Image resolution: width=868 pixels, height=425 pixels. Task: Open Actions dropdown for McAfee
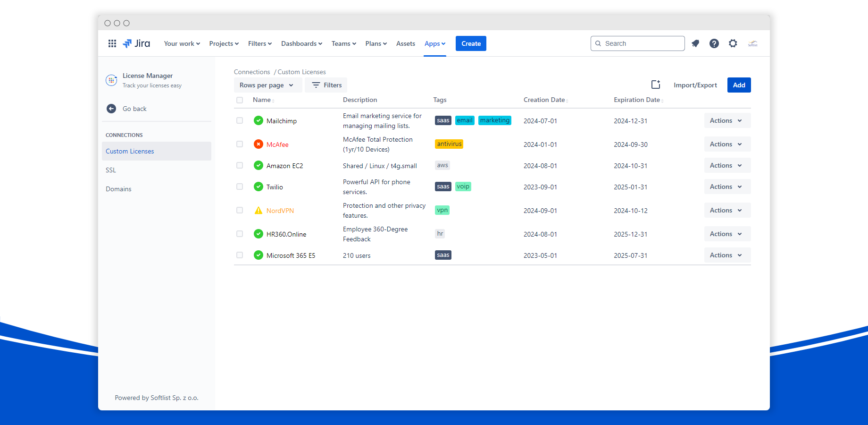[x=727, y=144]
